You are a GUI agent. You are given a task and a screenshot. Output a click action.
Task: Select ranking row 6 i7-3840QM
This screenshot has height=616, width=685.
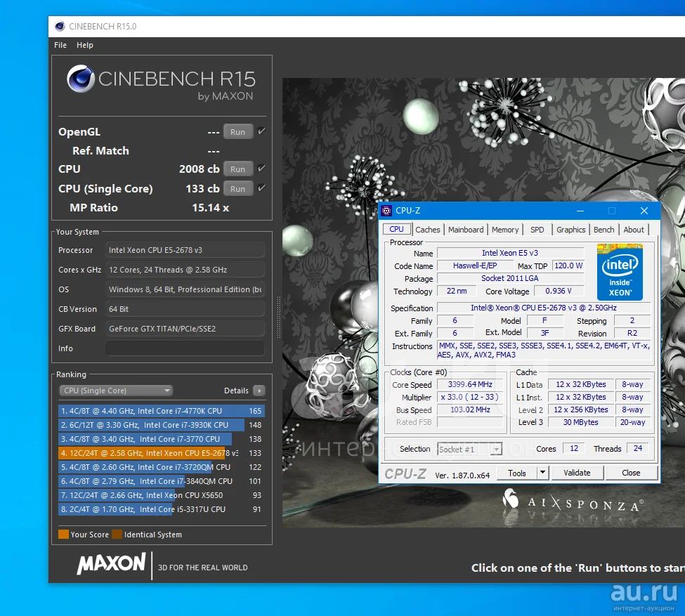(x=162, y=480)
